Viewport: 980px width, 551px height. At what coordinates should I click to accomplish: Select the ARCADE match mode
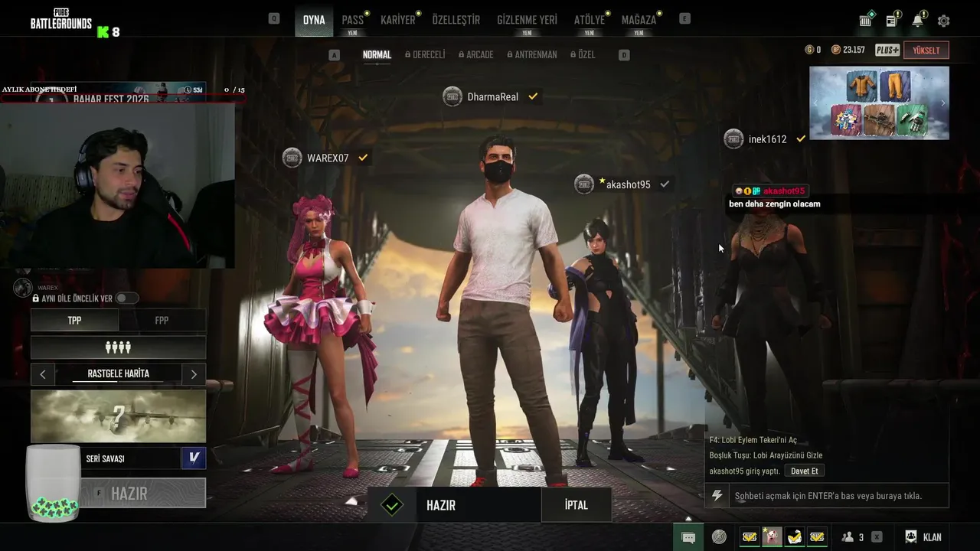point(476,54)
